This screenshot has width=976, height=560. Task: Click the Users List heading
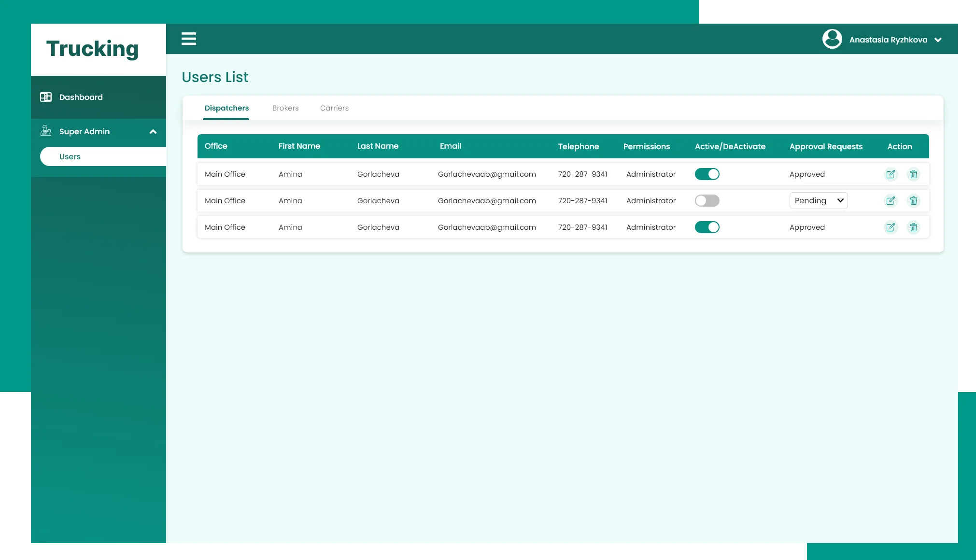click(215, 77)
